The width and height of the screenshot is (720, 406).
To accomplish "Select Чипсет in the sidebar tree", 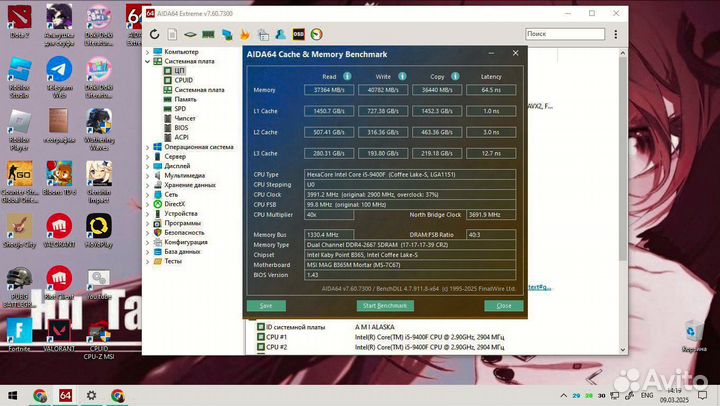I will (185, 118).
